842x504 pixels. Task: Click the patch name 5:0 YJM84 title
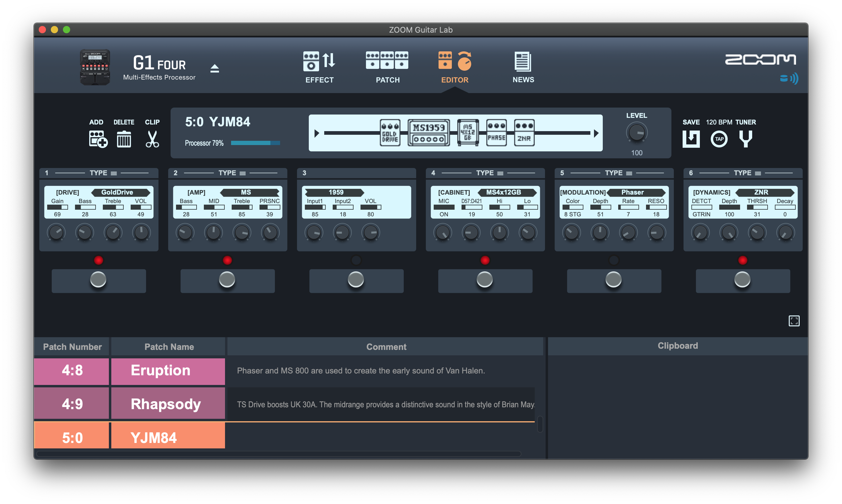click(217, 121)
